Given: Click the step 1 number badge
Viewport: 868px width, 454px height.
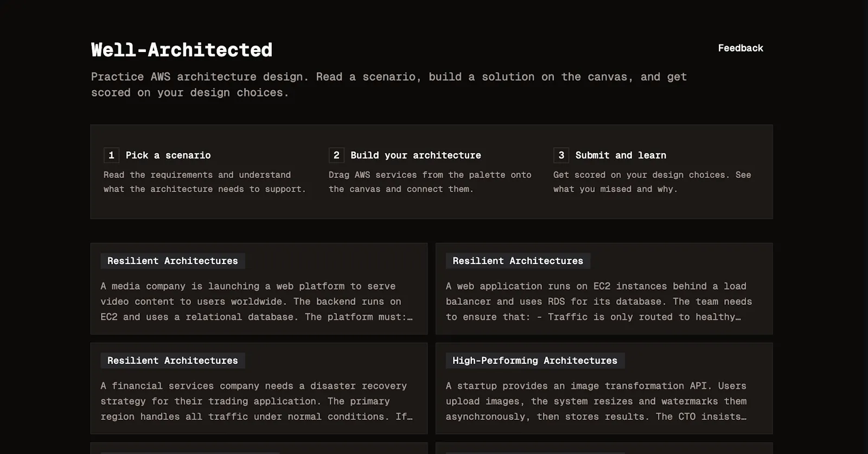Looking at the screenshot, I should coord(111,155).
